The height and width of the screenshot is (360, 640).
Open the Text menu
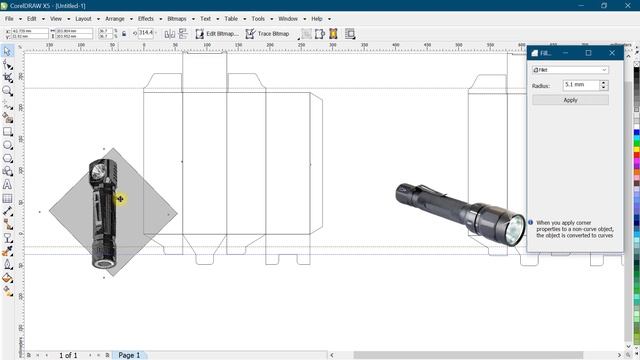point(205,19)
